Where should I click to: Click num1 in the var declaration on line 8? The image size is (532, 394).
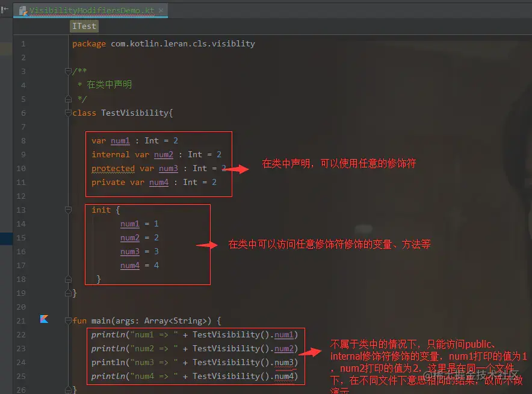coord(120,140)
